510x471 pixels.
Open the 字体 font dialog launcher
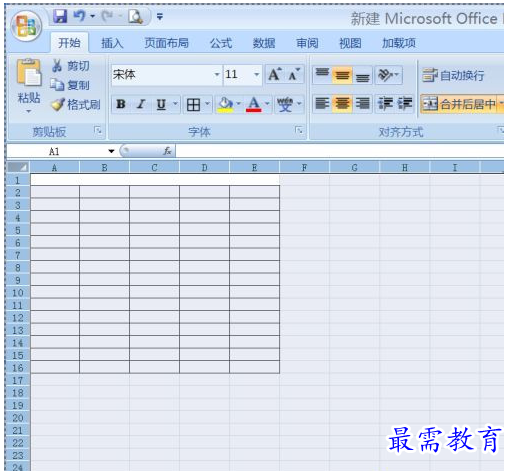(x=299, y=130)
